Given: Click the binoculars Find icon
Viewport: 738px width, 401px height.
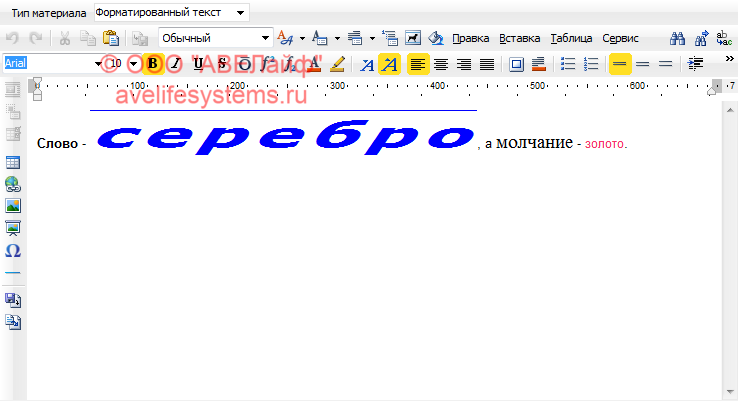Looking at the screenshot, I should click(677, 39).
